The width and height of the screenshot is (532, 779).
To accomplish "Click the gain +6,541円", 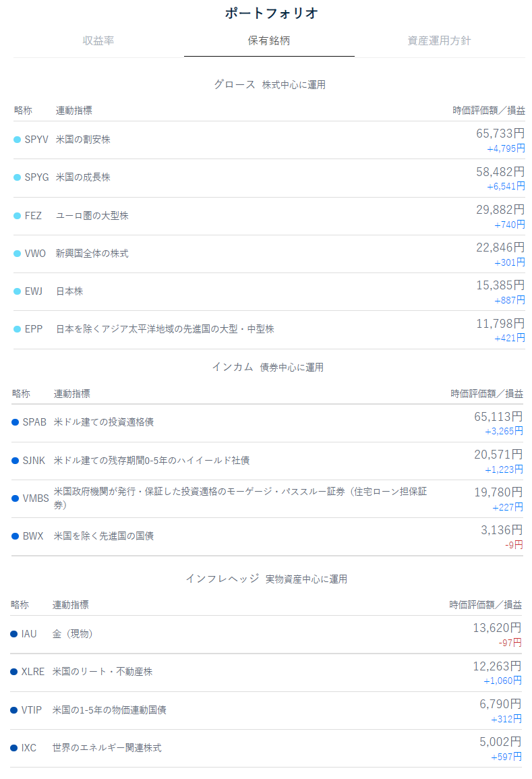I will pyautogui.click(x=506, y=186).
